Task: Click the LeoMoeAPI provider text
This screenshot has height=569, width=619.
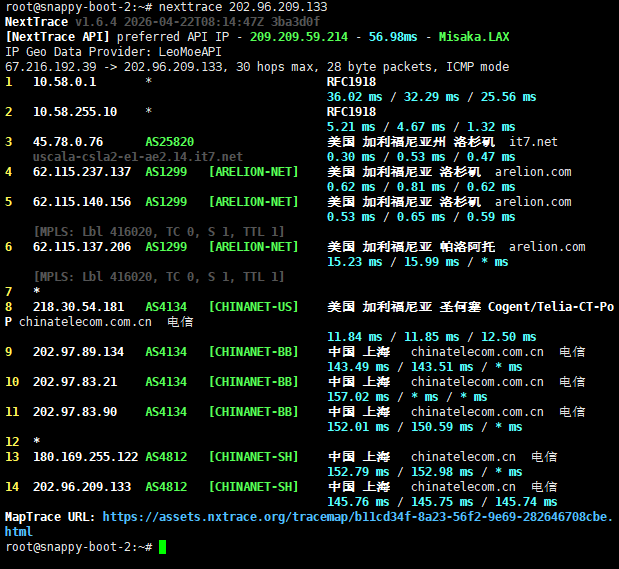Action: click(x=190, y=52)
